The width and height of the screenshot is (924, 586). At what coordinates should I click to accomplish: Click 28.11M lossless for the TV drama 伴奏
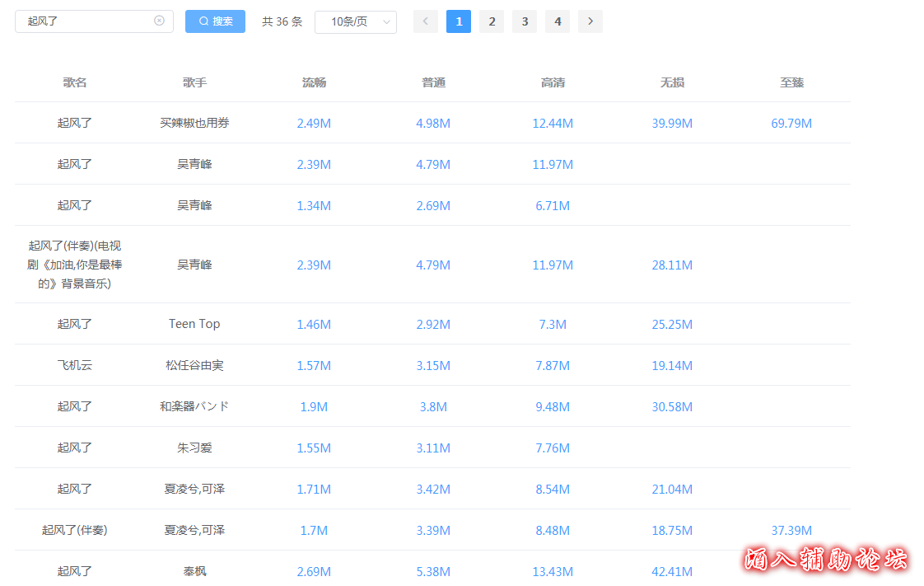tap(672, 265)
